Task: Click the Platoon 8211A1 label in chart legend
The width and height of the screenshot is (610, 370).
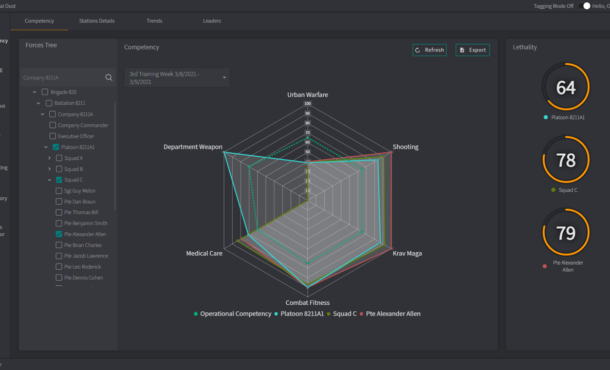Action: [302, 314]
